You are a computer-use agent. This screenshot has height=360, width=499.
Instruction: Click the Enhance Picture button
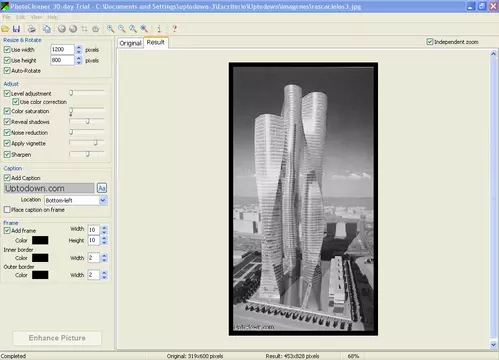(x=57, y=338)
